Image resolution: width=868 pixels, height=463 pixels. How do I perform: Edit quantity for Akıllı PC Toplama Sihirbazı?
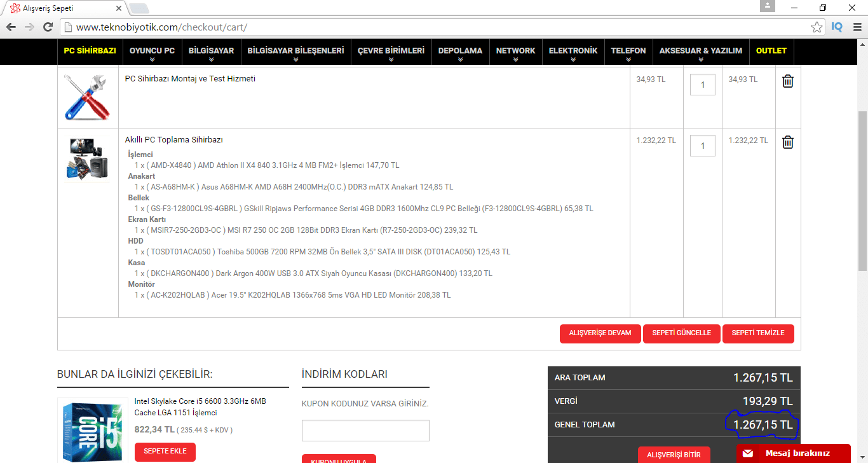(702, 146)
